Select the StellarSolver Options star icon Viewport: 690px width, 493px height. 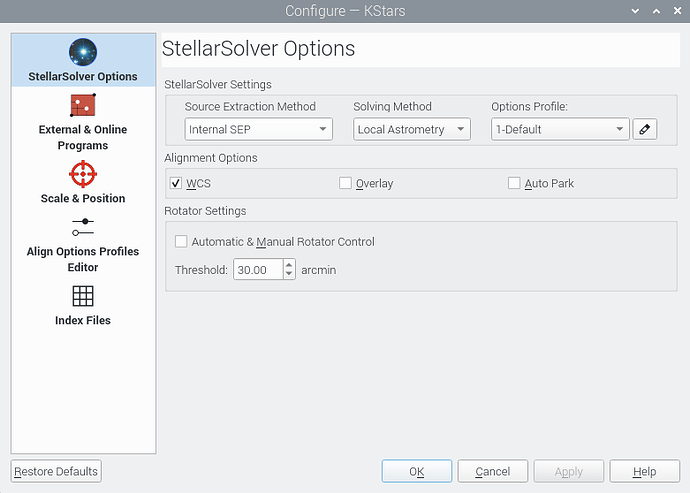[x=83, y=52]
